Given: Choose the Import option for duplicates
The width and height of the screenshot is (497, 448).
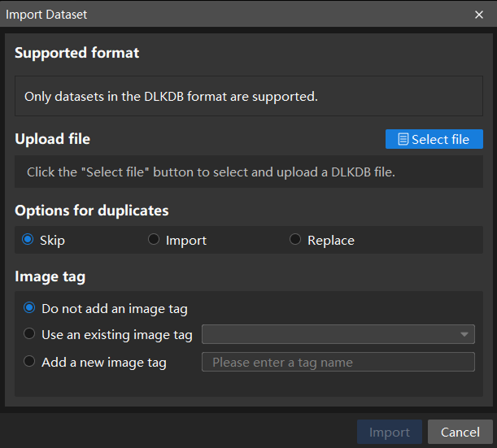Looking at the screenshot, I should pyautogui.click(x=154, y=240).
